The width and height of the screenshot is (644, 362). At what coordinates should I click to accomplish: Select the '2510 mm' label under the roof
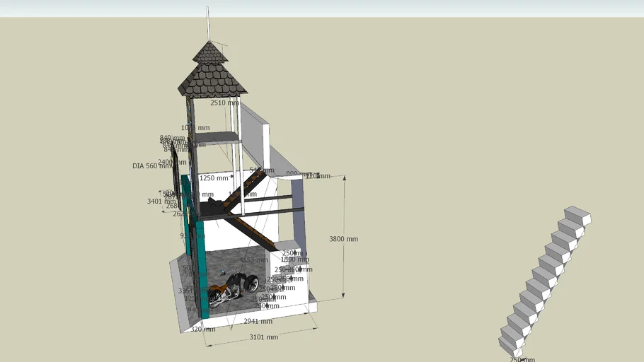tap(224, 103)
